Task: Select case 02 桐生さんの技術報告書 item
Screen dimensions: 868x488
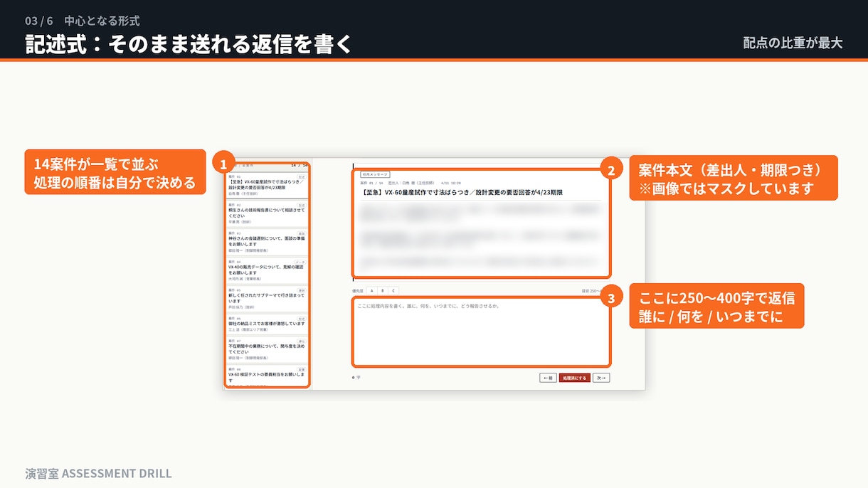Action: point(267,213)
